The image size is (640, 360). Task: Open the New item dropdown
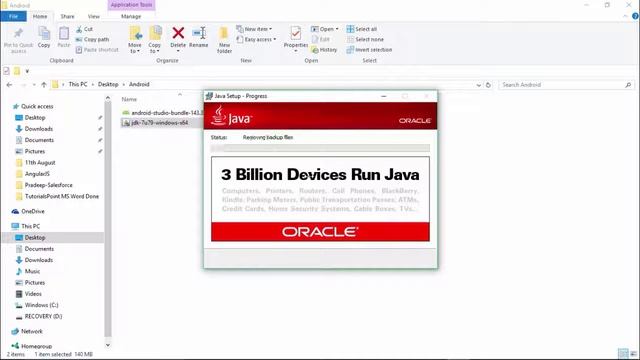[254, 29]
